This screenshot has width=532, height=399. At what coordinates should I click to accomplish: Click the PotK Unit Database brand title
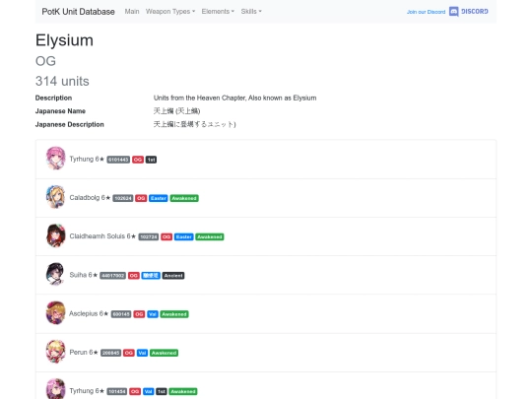[x=79, y=12]
